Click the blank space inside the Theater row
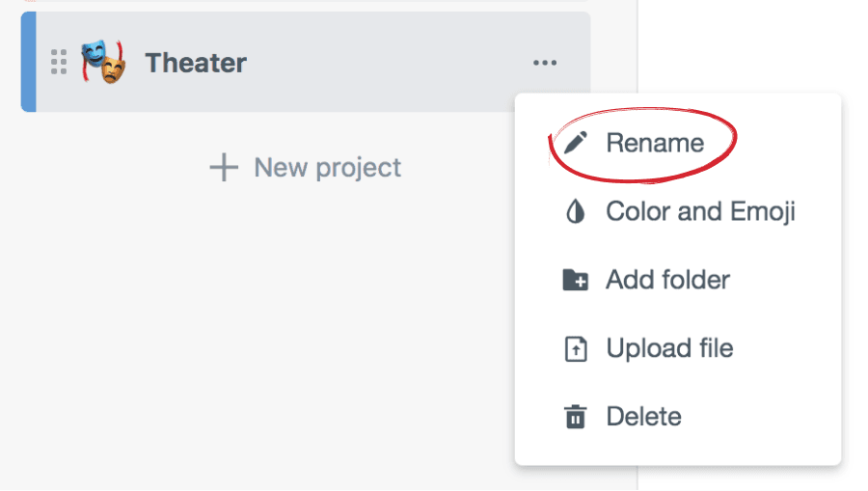Image resolution: width=868 pixels, height=491 pixels. (x=386, y=64)
